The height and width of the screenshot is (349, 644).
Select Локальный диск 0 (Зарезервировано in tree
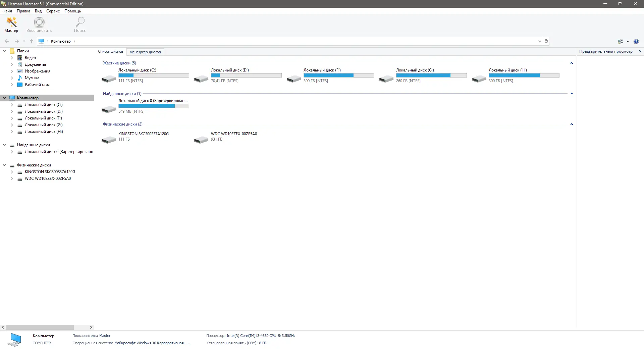pyautogui.click(x=59, y=152)
